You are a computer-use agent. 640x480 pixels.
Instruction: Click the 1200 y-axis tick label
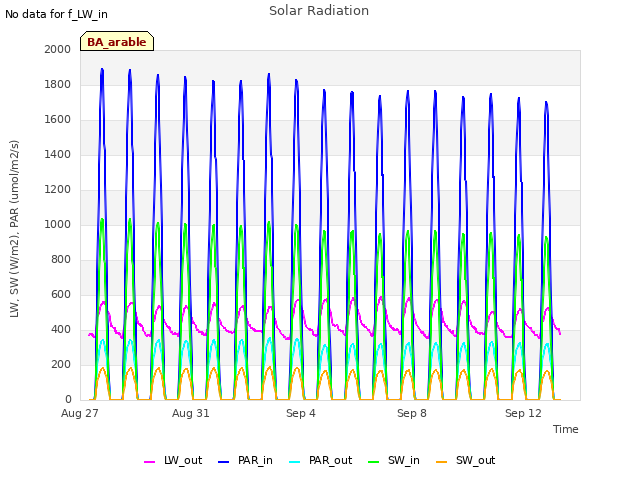(58, 190)
